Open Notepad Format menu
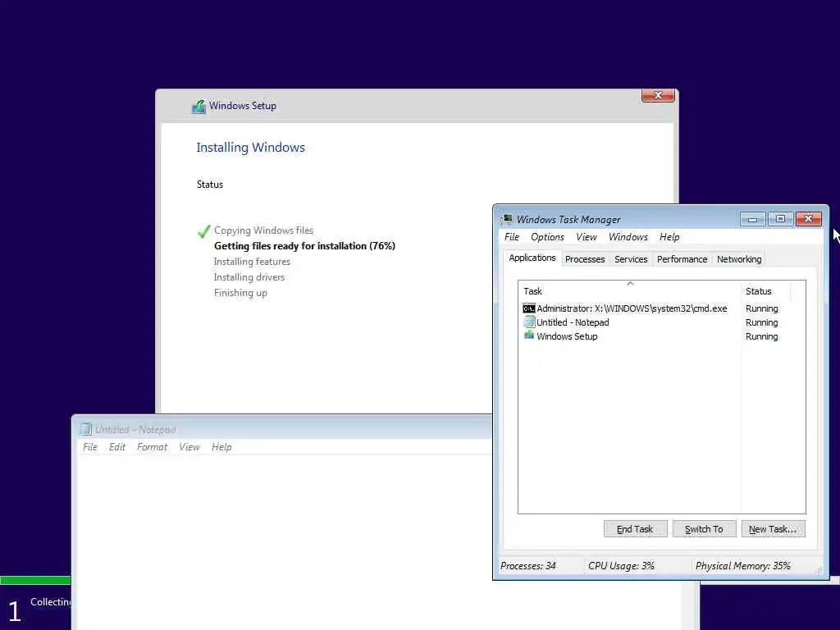 click(x=152, y=447)
